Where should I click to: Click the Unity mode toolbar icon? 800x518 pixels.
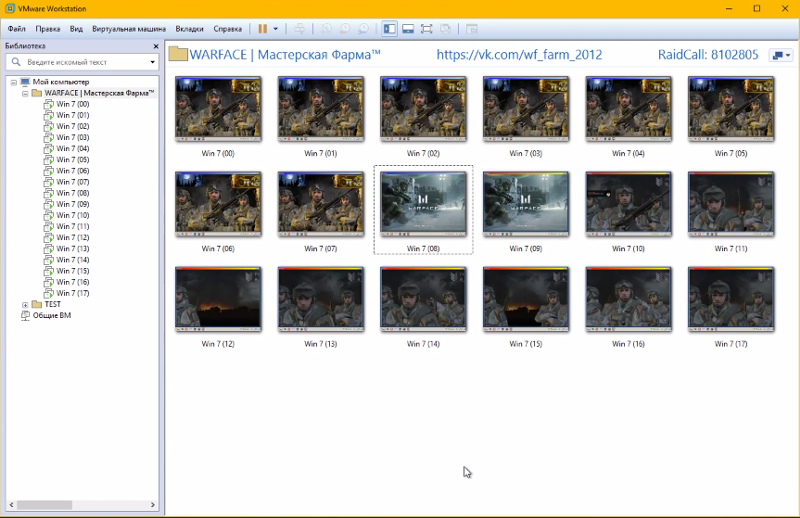click(445, 29)
